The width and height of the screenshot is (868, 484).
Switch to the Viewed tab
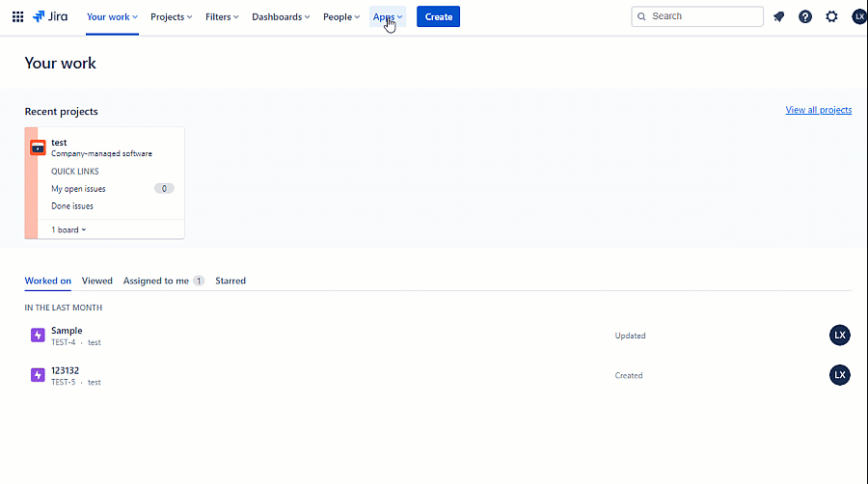coord(96,281)
